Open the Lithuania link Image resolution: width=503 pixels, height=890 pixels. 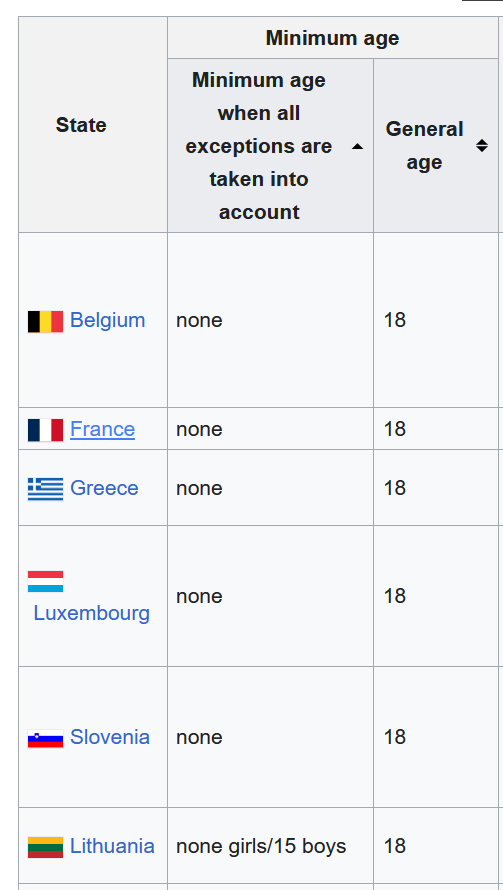(x=112, y=846)
